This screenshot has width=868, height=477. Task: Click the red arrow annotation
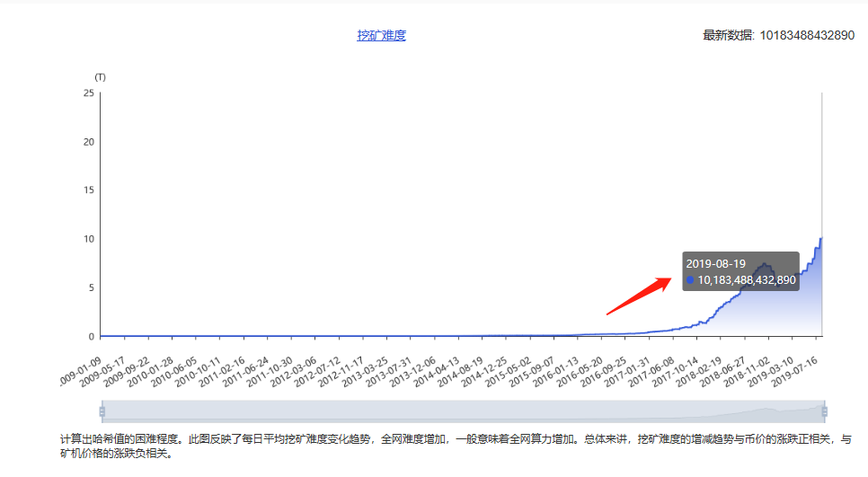(639, 296)
